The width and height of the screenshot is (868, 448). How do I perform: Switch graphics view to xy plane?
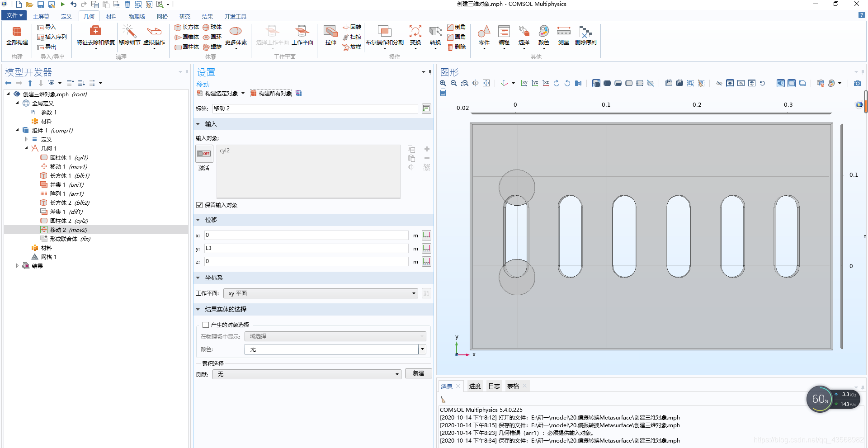pos(524,83)
